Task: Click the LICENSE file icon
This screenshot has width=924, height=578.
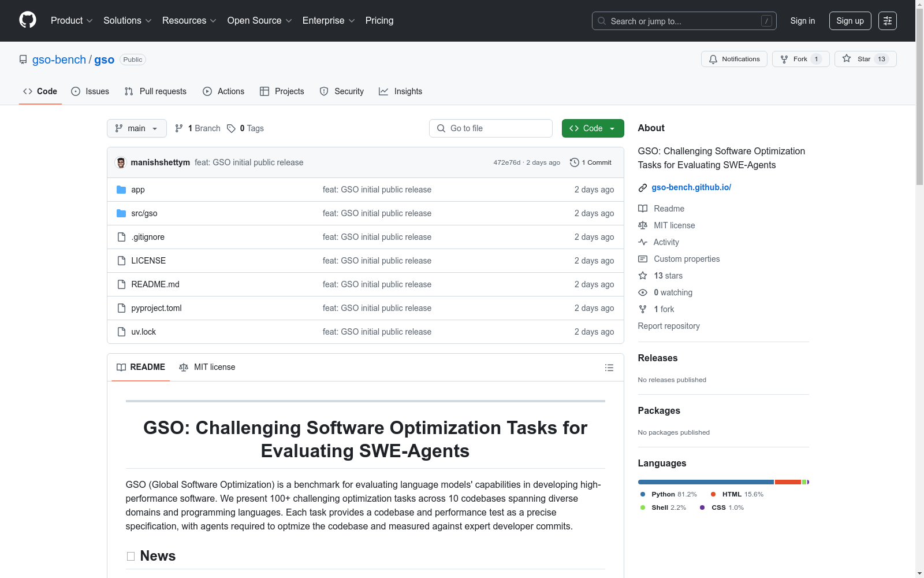Action: click(121, 261)
